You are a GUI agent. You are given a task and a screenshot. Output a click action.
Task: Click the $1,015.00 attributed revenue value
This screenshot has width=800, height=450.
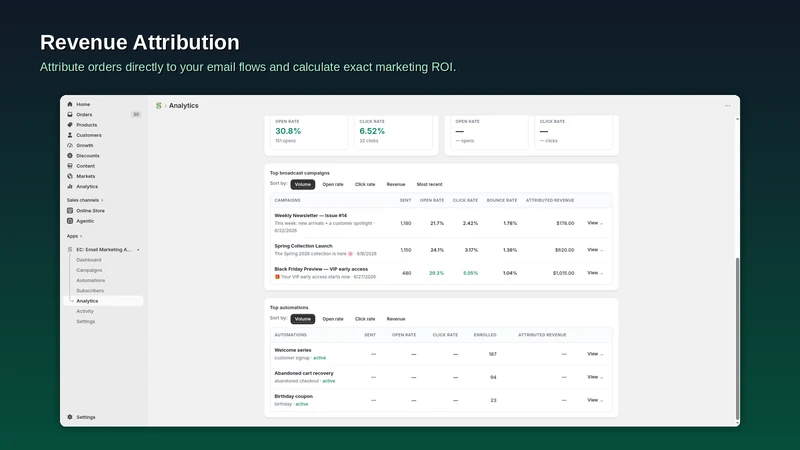(x=563, y=273)
